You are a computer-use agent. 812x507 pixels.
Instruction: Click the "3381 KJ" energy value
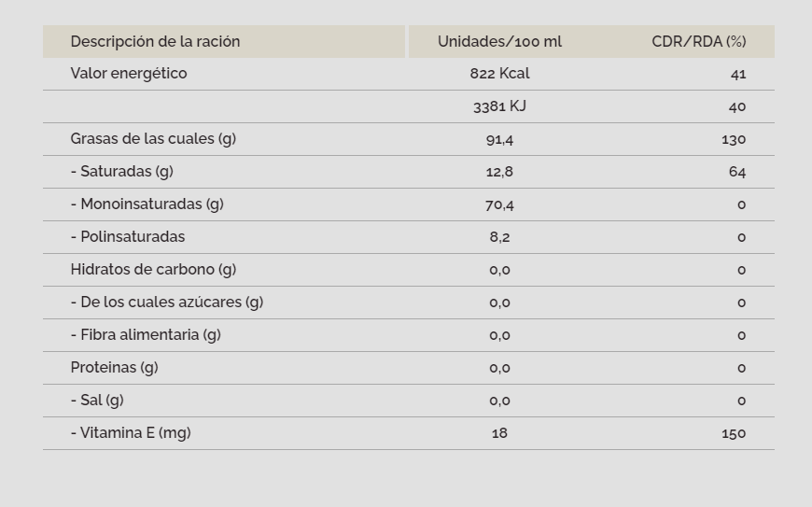coord(499,106)
